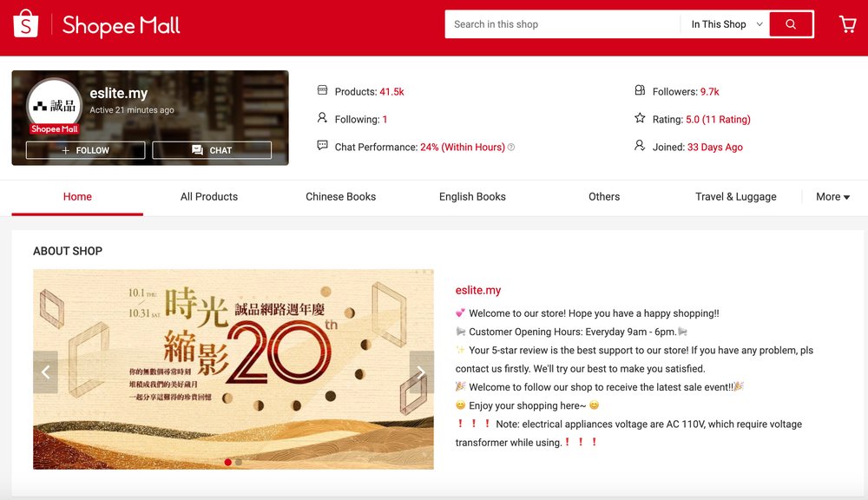Screen dimensions: 868x500
Task: Focus the 'Search in this shop' field
Action: (x=562, y=24)
